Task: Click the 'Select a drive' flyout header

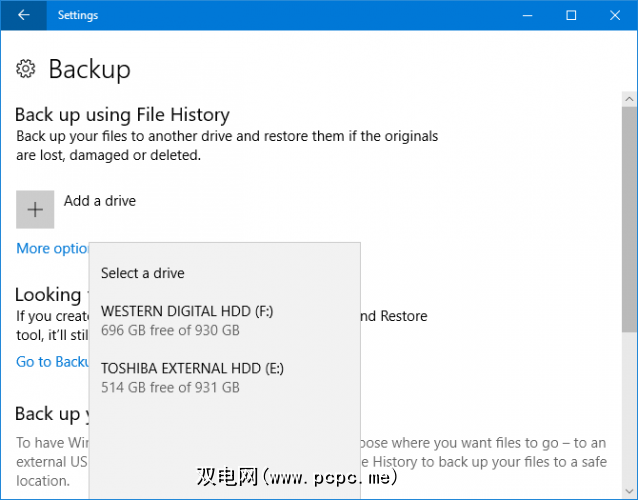Action: pos(143,273)
